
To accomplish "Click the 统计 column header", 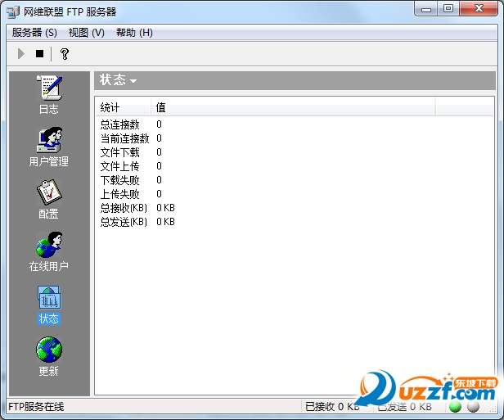I will (123, 107).
